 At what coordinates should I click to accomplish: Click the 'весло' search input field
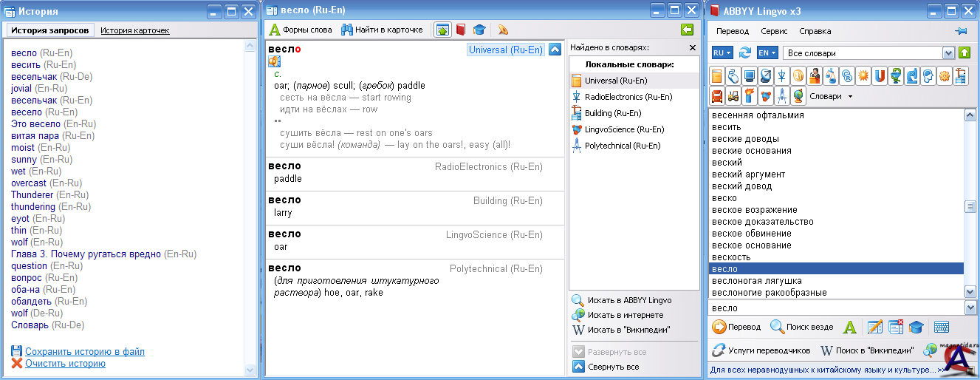[835, 308]
